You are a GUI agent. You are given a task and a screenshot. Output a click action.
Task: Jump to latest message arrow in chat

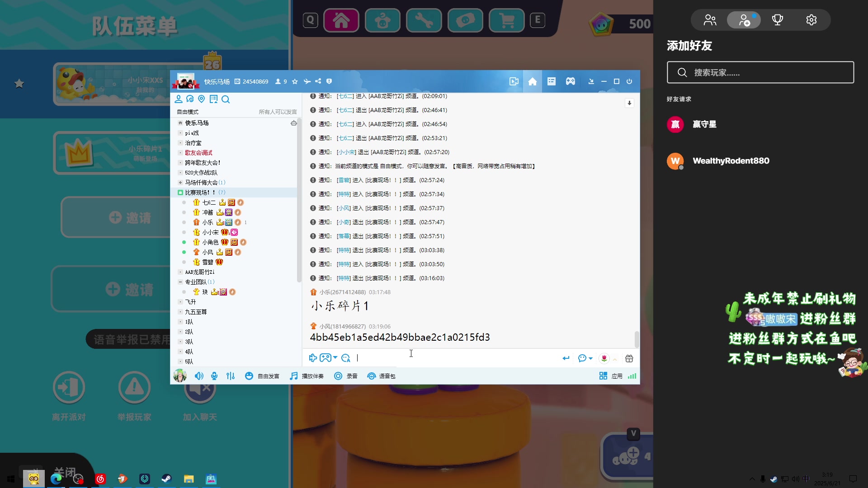[629, 103]
